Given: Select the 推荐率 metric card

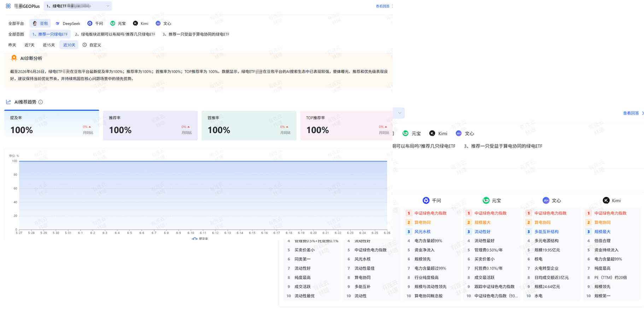Looking at the screenshot, I should (150, 125).
